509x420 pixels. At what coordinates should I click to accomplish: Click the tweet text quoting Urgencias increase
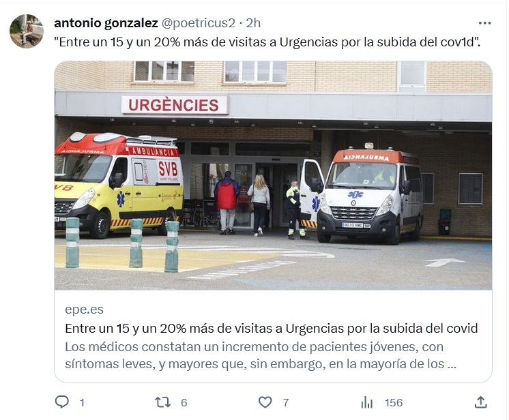coord(267,42)
